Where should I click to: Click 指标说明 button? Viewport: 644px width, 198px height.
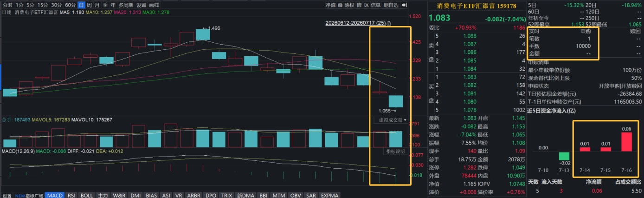click(396, 152)
